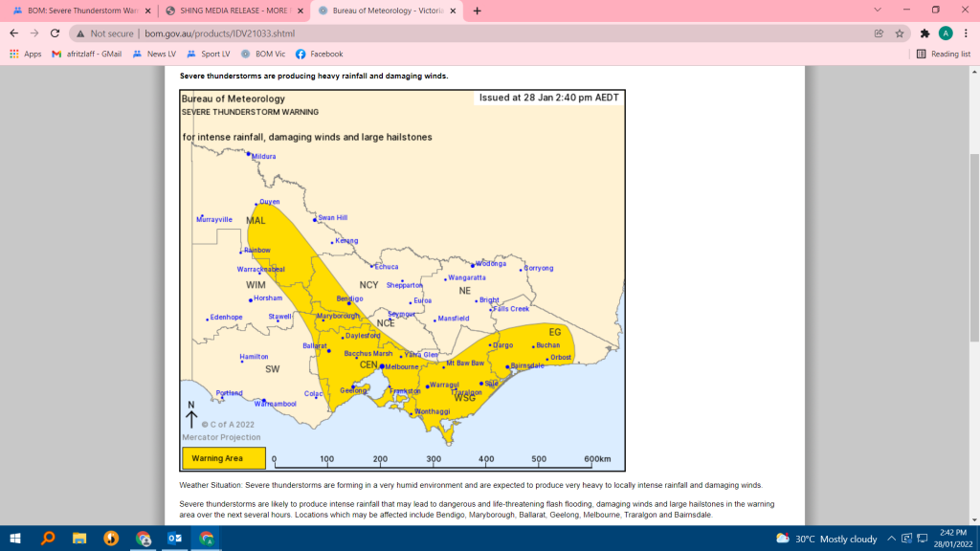Reload the BOM warning page
Viewport: 980px width, 551px height.
coord(55,33)
